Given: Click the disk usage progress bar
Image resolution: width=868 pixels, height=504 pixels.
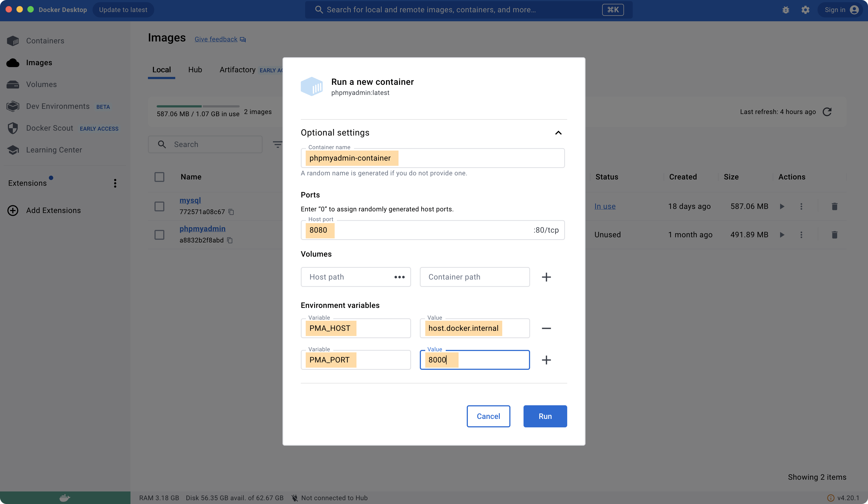Looking at the screenshot, I should (198, 106).
